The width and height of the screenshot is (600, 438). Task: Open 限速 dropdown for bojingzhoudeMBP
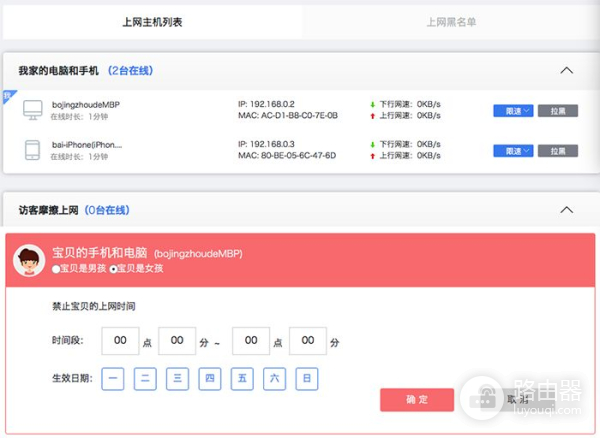click(x=513, y=111)
